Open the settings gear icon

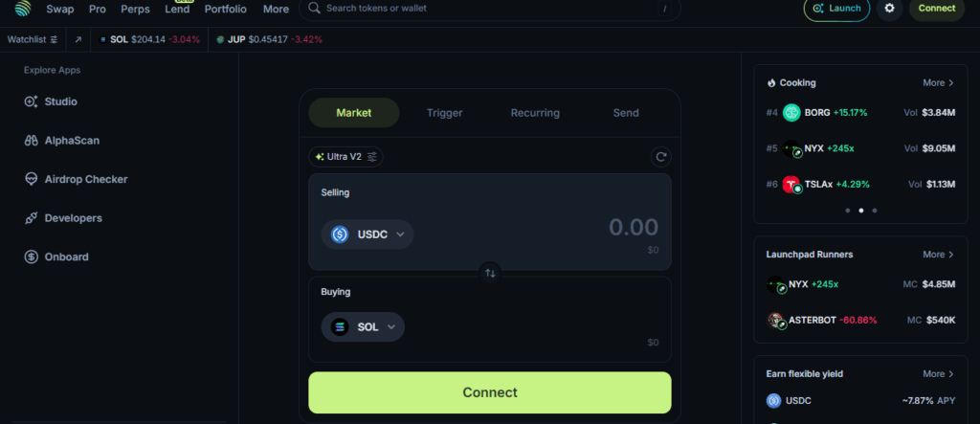point(889,9)
